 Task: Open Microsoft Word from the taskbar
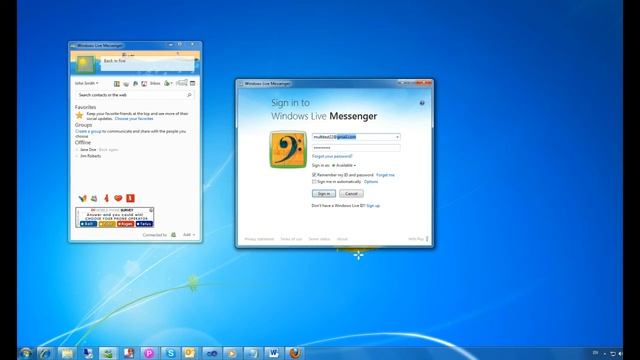(273, 353)
